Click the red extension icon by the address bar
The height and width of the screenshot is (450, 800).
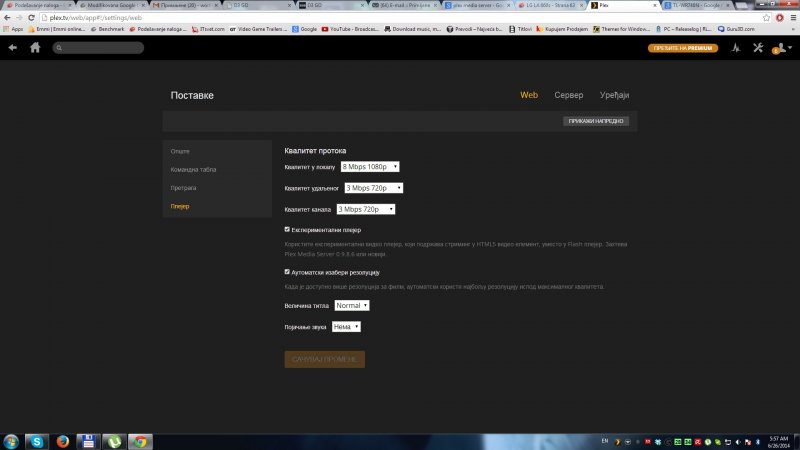click(780, 17)
